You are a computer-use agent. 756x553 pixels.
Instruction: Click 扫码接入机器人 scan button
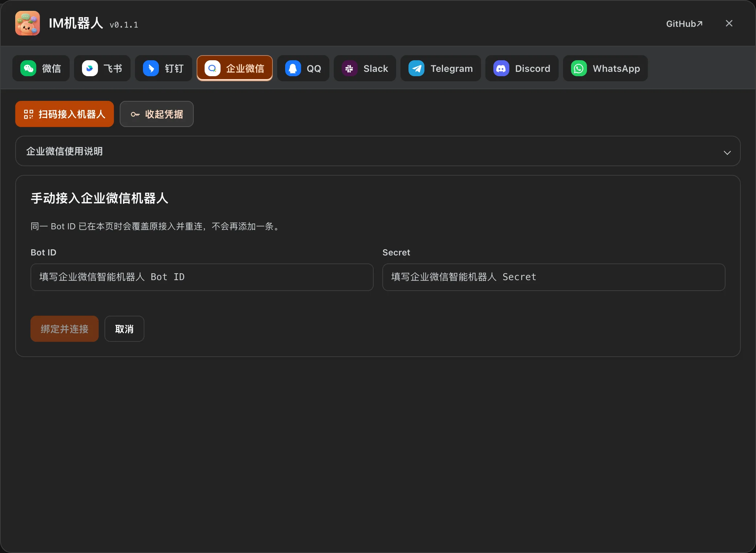click(x=65, y=114)
